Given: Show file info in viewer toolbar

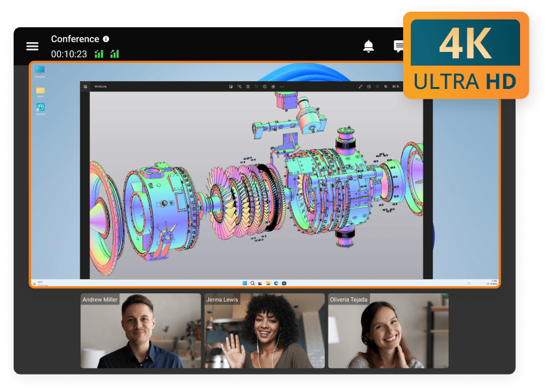Looking at the screenshot, I should point(264,87).
